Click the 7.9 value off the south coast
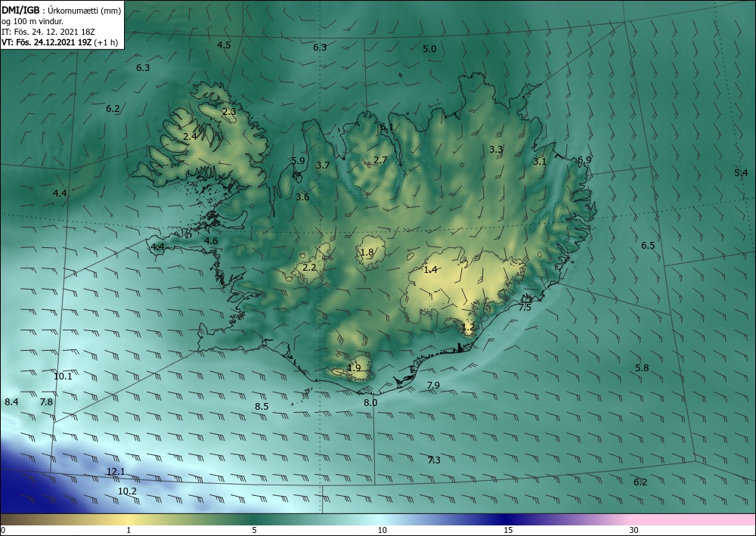756x536 pixels. tap(433, 385)
